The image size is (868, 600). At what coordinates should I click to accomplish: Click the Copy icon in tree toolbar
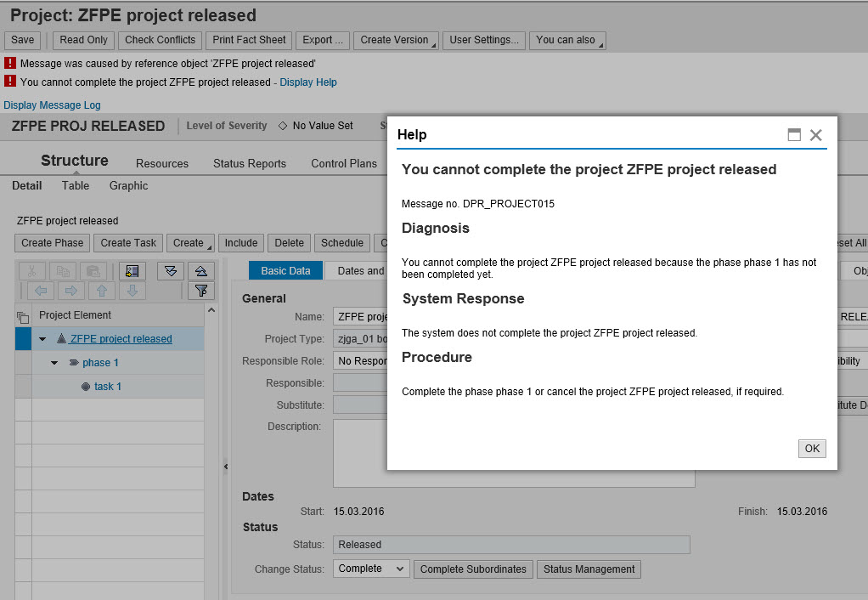point(63,271)
